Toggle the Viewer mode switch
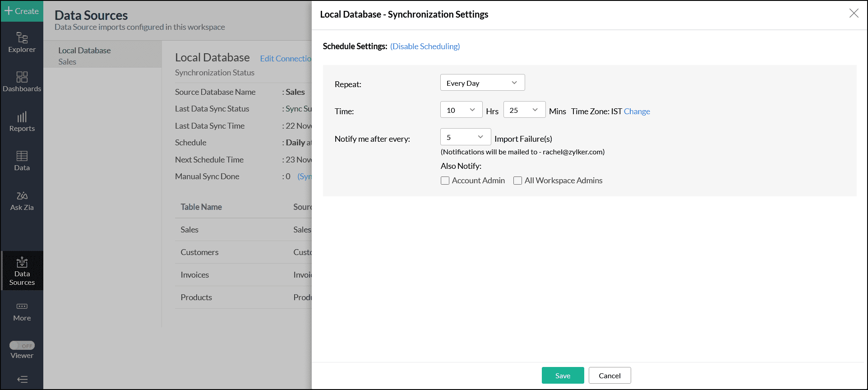 [22, 345]
